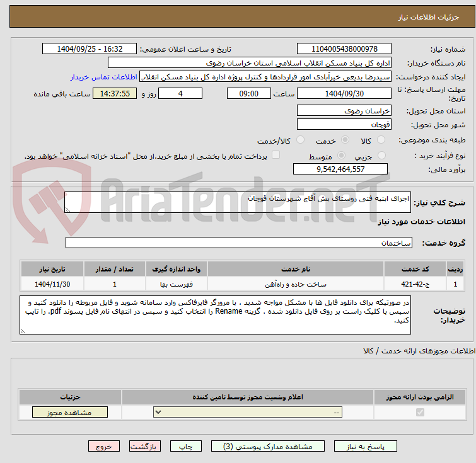This screenshot has width=476, height=463.
Task: Click the buyer organization name field
Action: pyautogui.click(x=250, y=63)
